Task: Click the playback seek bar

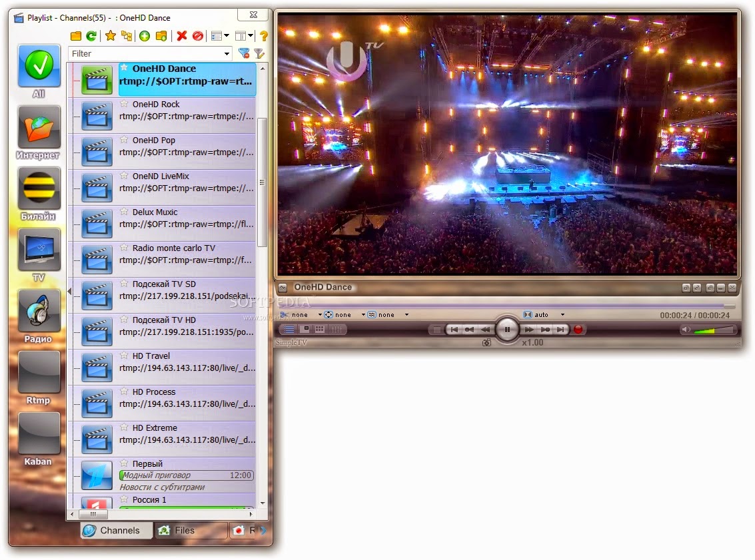Action: click(506, 306)
